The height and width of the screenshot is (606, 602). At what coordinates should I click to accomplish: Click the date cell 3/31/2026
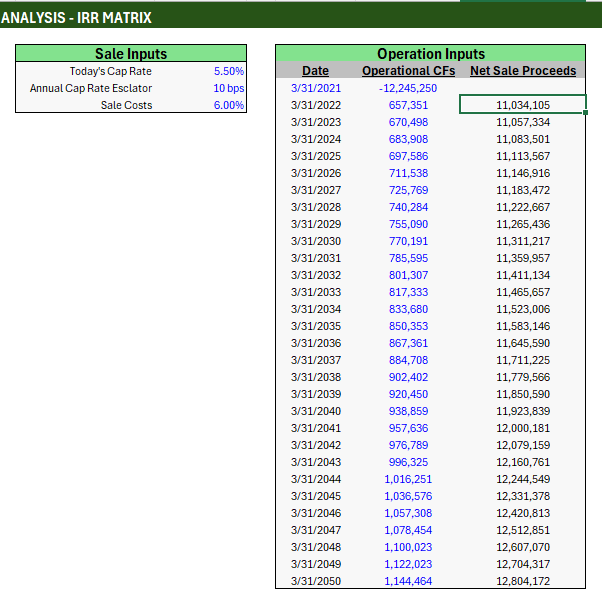pyautogui.click(x=316, y=173)
